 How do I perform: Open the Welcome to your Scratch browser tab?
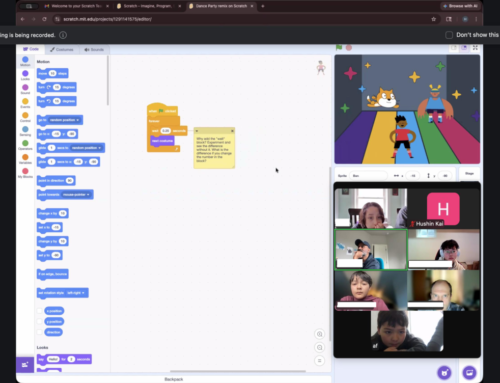[77, 6]
